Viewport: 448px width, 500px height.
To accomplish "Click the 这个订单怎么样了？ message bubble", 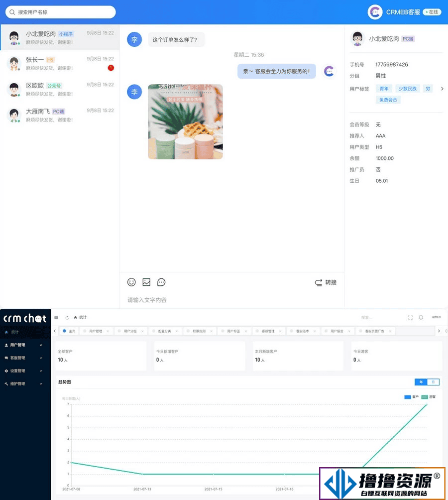I will coord(176,39).
